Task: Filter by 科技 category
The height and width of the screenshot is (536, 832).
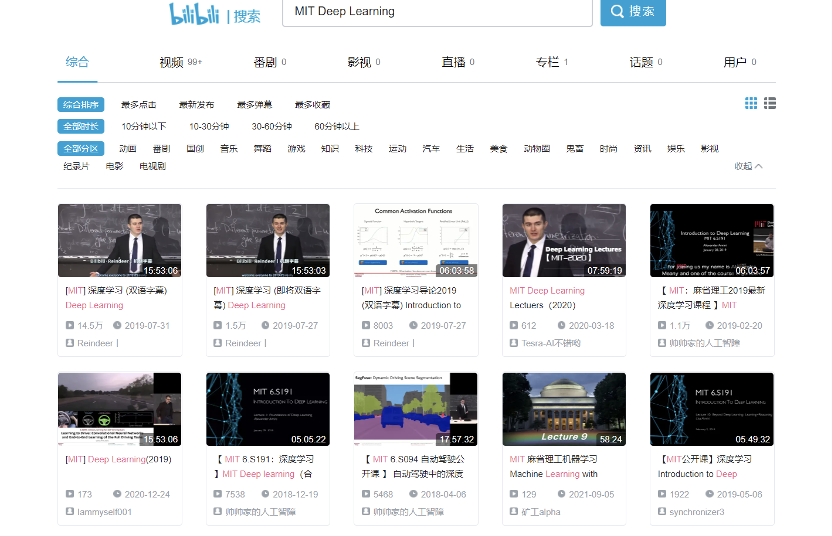Action: (363, 149)
